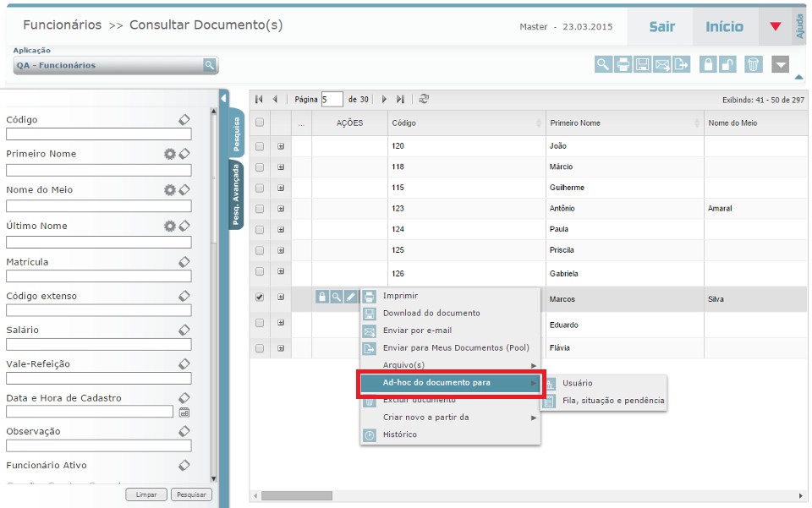Click pencil edit icon in Marcos row

350,297
